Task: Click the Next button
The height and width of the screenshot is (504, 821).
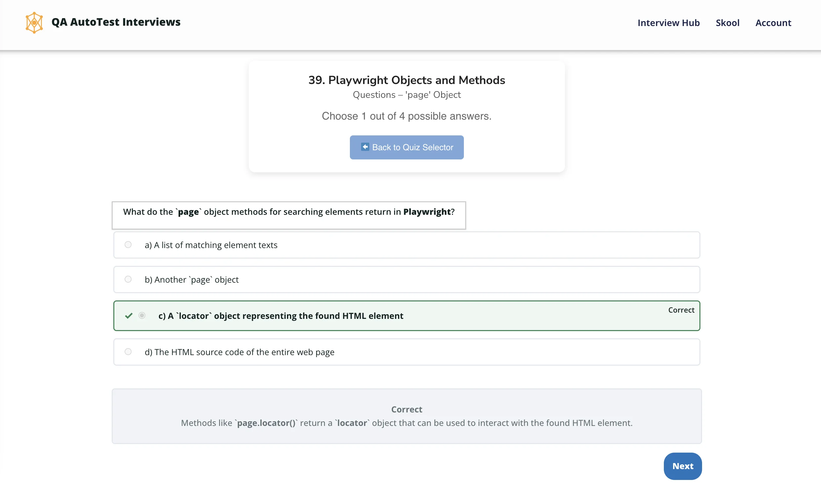Action: [683, 466]
